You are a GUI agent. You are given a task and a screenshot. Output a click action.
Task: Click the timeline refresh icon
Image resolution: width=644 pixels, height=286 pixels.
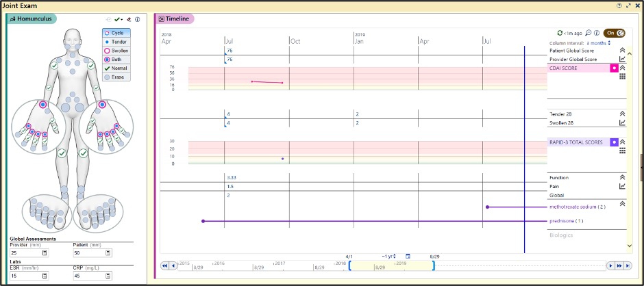[560, 33]
